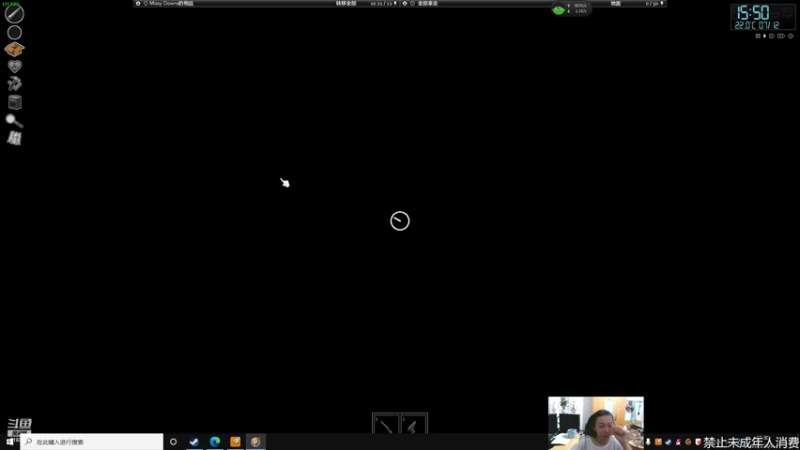
Task: Select hotbar slot 2 with handgun
Action: 413,424
